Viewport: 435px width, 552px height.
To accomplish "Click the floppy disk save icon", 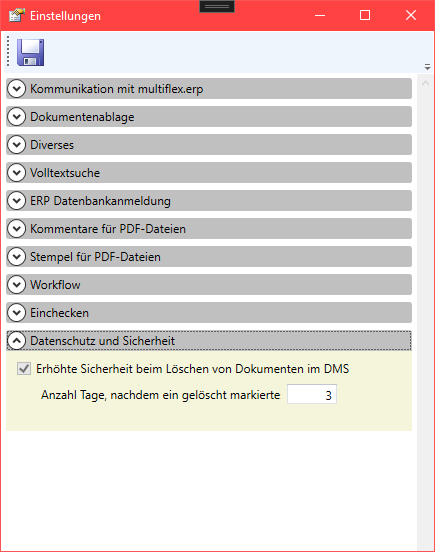I will [31, 52].
